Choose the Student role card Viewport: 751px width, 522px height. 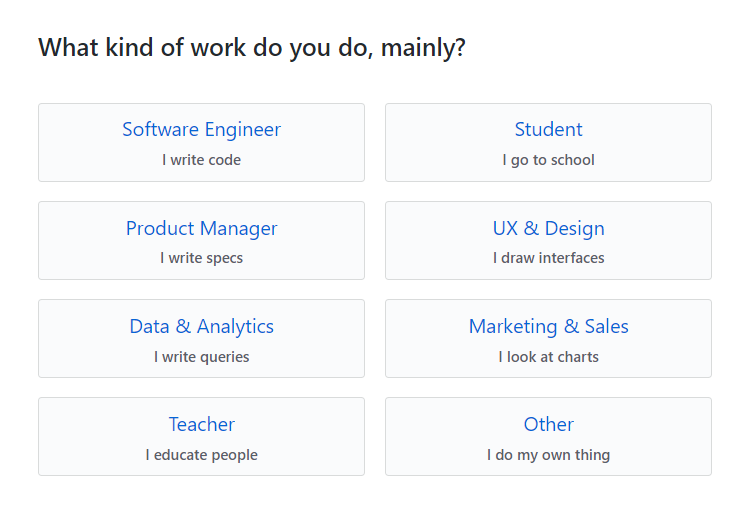(x=548, y=142)
